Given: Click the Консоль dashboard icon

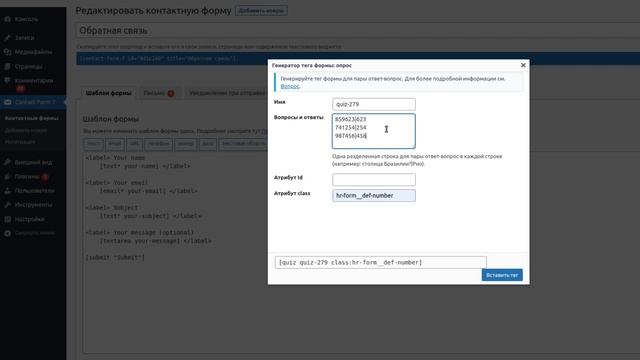Looking at the screenshot, I should pos(7,19).
